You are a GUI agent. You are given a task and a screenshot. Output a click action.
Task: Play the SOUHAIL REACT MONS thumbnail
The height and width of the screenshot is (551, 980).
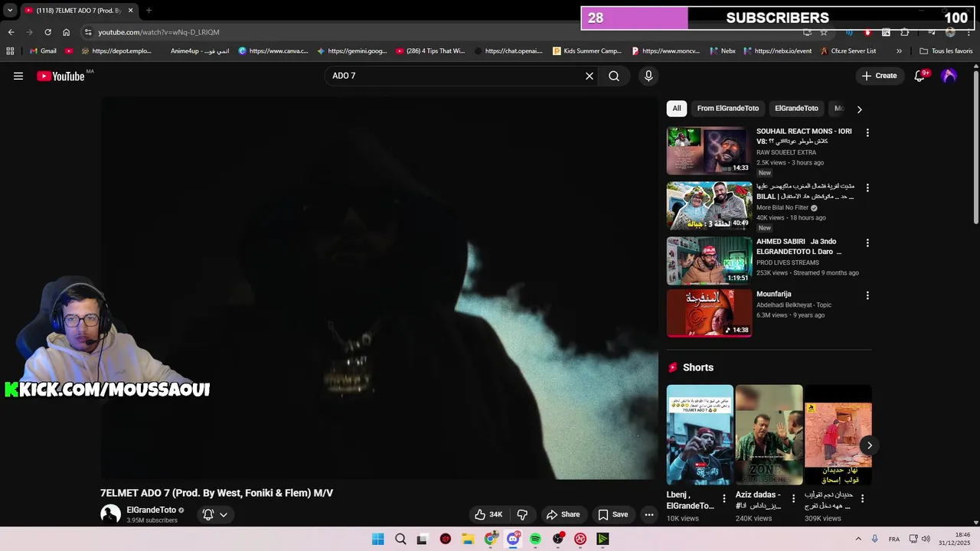tap(709, 151)
